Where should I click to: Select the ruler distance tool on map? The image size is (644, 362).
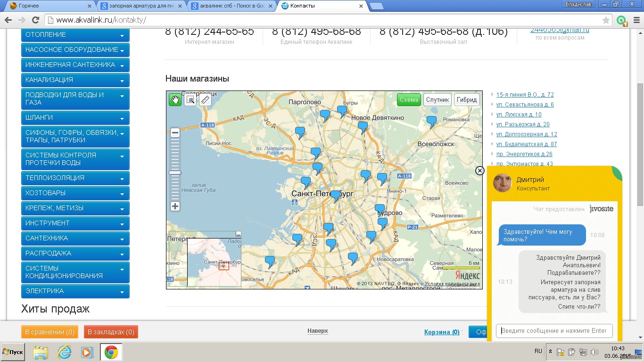pos(205,99)
